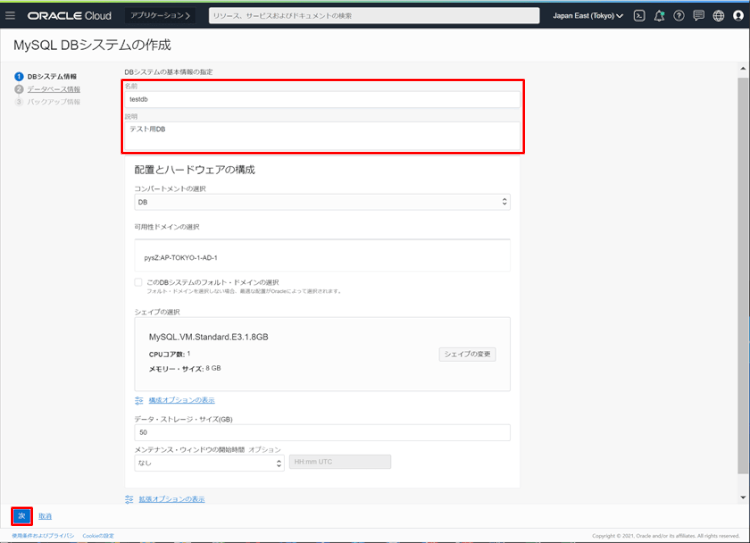
Task: Click the シェイプの変更 button
Action: click(467, 354)
